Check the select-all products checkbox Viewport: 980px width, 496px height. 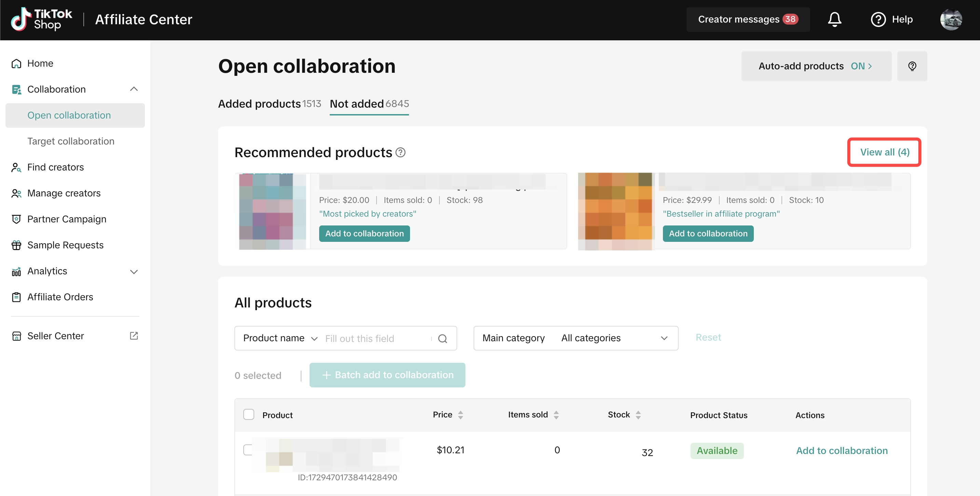pyautogui.click(x=248, y=415)
